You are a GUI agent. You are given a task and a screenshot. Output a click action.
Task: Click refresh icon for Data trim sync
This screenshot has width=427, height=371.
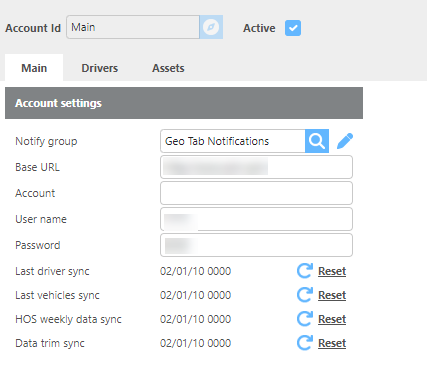(x=305, y=343)
